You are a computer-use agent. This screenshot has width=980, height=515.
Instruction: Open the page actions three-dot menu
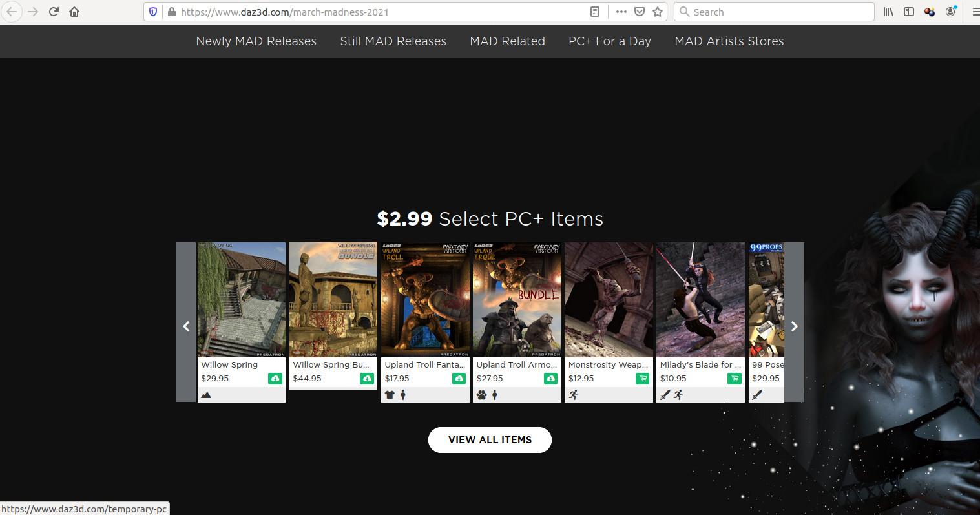click(621, 12)
